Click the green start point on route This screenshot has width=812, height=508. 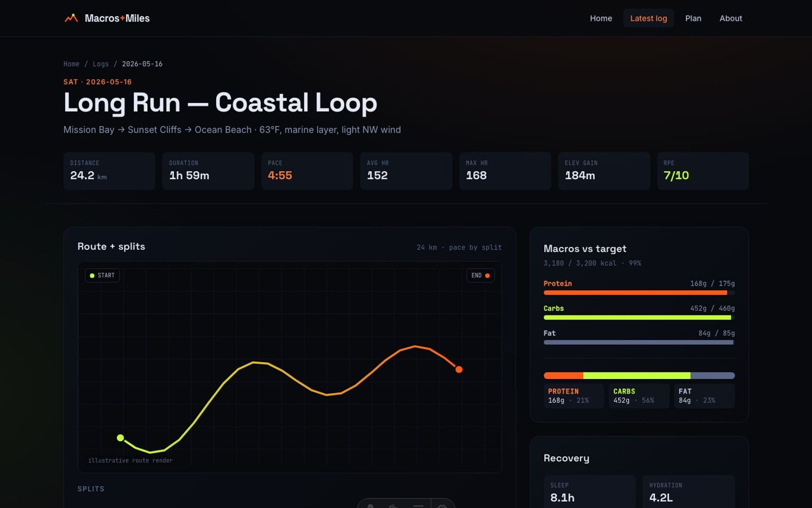click(120, 438)
